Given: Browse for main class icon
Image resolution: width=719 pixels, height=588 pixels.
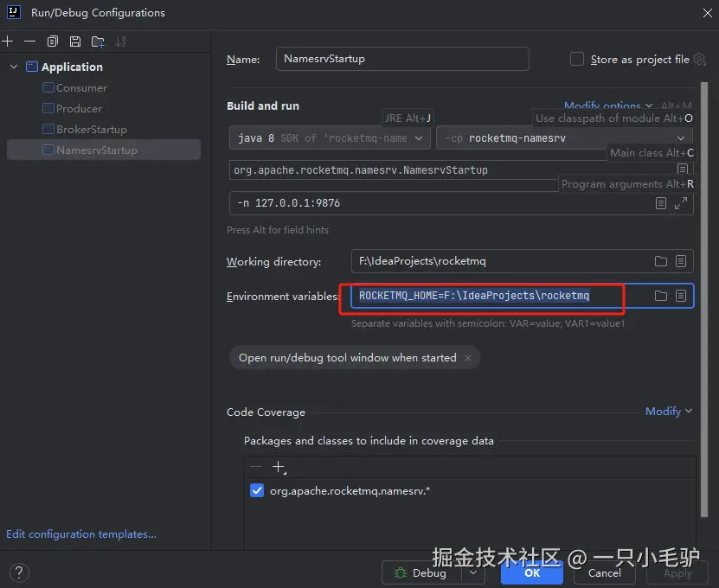Looking at the screenshot, I should click(683, 169).
